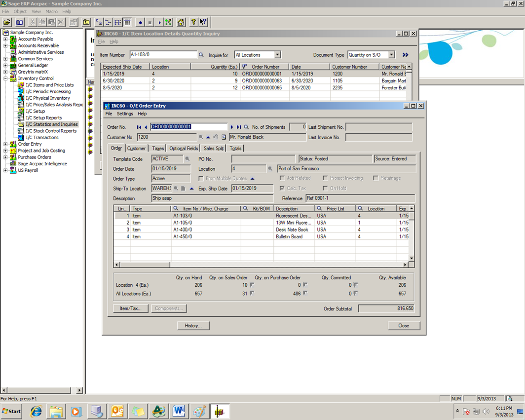The width and height of the screenshot is (525, 420).
Task: Drill down on Qty. Committed for Location 4
Action: [x=356, y=285]
